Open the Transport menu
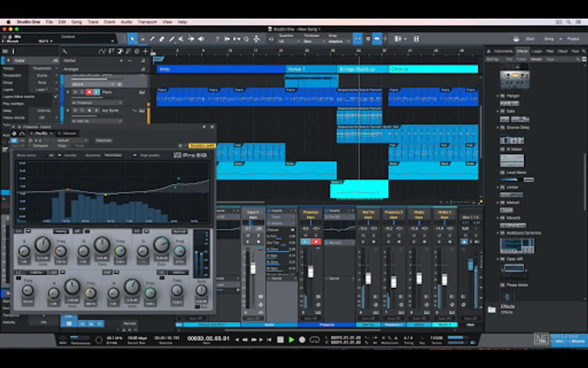Screen dimensions: 588x368 [147, 22]
